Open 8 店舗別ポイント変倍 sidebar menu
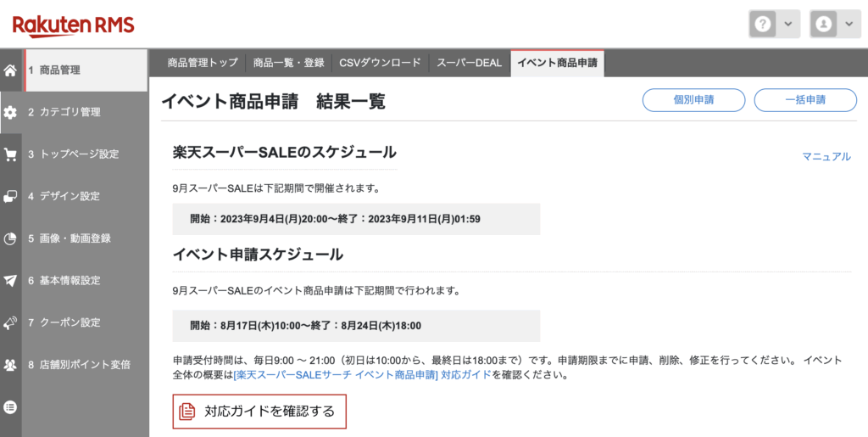Image resolution: width=868 pixels, height=437 pixels. (86, 365)
